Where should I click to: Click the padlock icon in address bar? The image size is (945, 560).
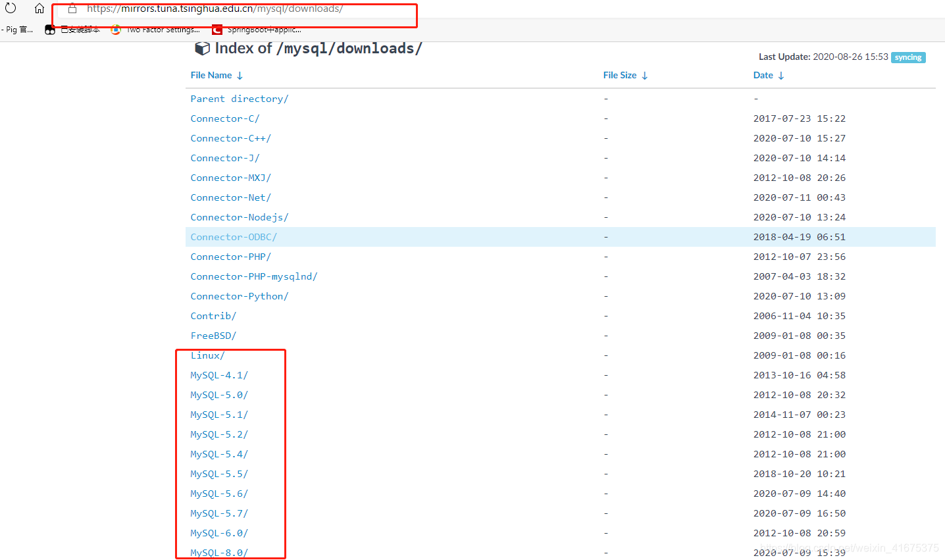click(x=72, y=9)
